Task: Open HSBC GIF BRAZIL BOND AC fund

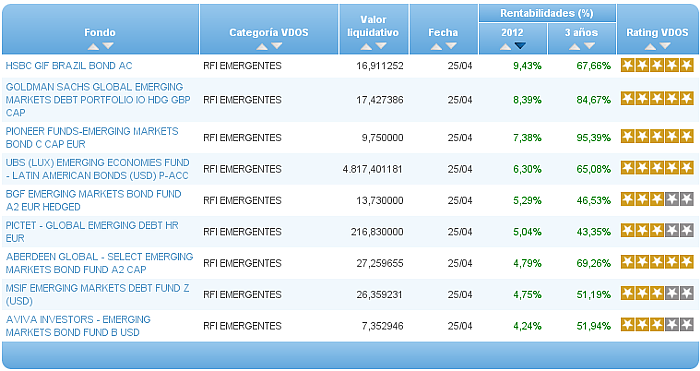Action: tap(69, 66)
